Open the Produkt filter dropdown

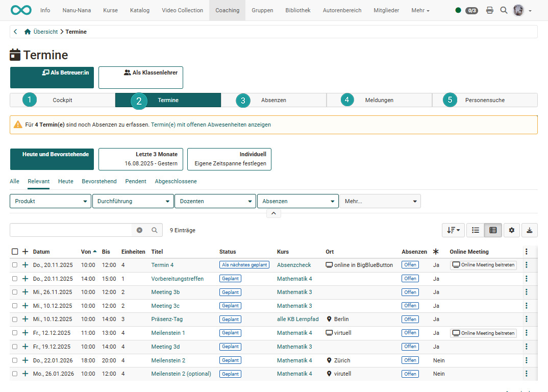click(x=50, y=201)
